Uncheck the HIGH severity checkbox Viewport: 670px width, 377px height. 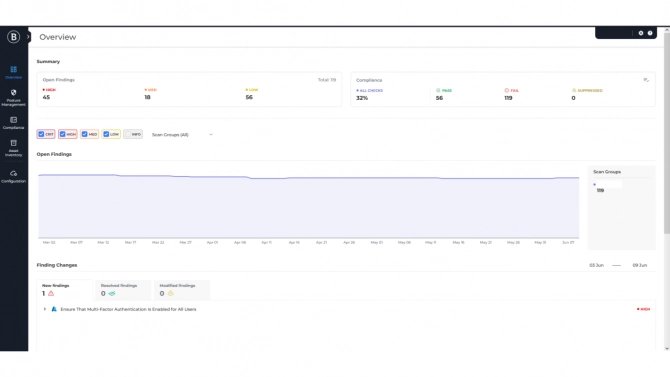point(63,134)
